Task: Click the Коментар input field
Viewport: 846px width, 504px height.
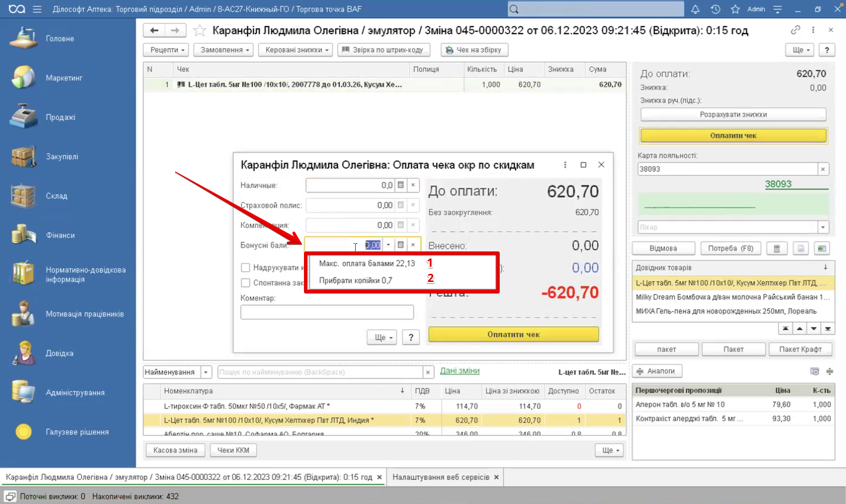Action: tap(327, 312)
